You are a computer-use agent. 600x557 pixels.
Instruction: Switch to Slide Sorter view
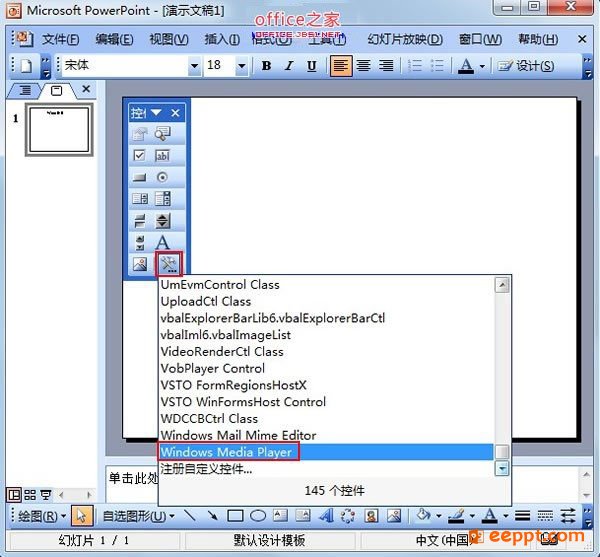pyautogui.click(x=30, y=495)
